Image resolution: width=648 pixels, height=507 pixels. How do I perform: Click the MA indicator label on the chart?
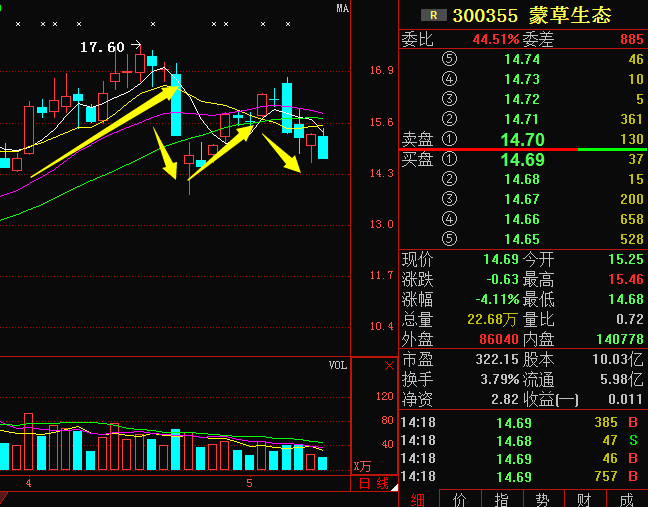tap(342, 9)
